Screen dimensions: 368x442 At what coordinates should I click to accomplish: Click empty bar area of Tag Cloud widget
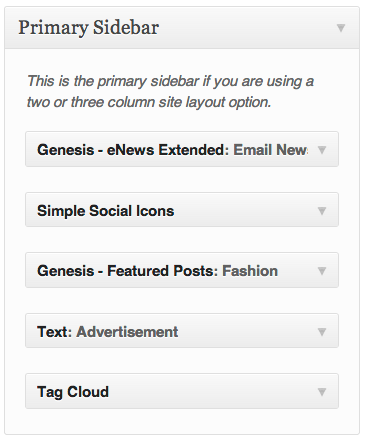[x=213, y=391]
